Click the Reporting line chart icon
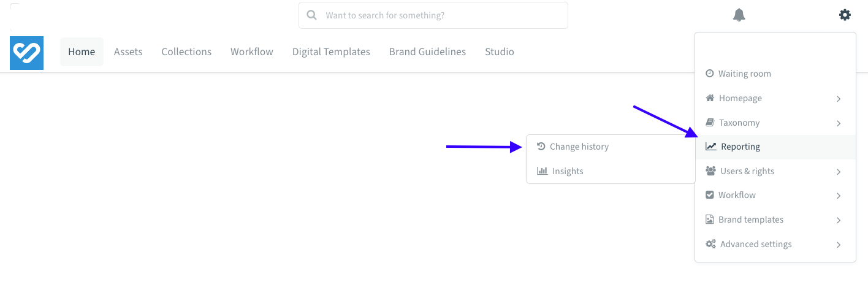 (x=711, y=147)
